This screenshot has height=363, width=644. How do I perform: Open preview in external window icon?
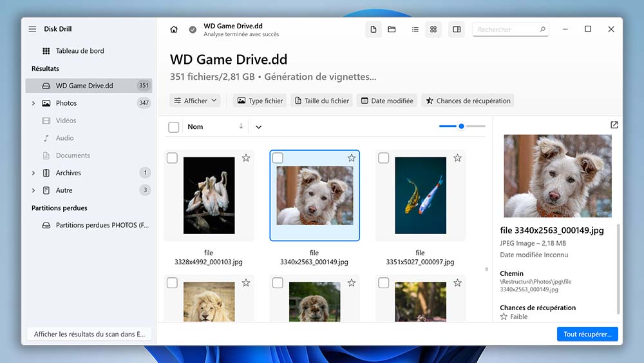(614, 124)
